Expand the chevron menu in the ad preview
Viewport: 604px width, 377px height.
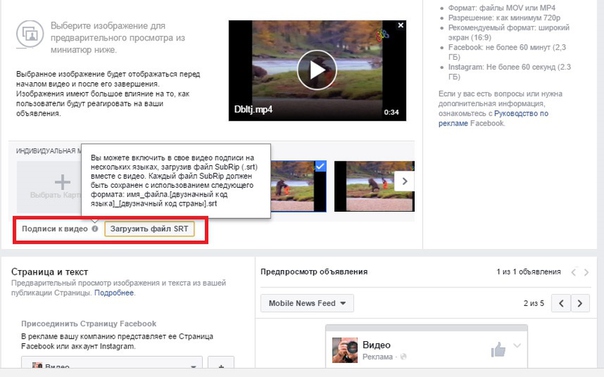(x=517, y=345)
